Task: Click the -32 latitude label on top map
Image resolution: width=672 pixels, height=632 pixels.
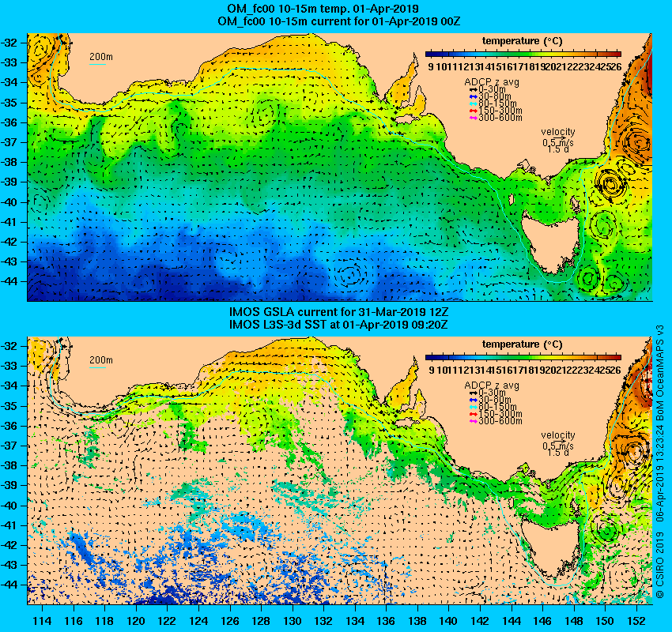Action: point(9,43)
